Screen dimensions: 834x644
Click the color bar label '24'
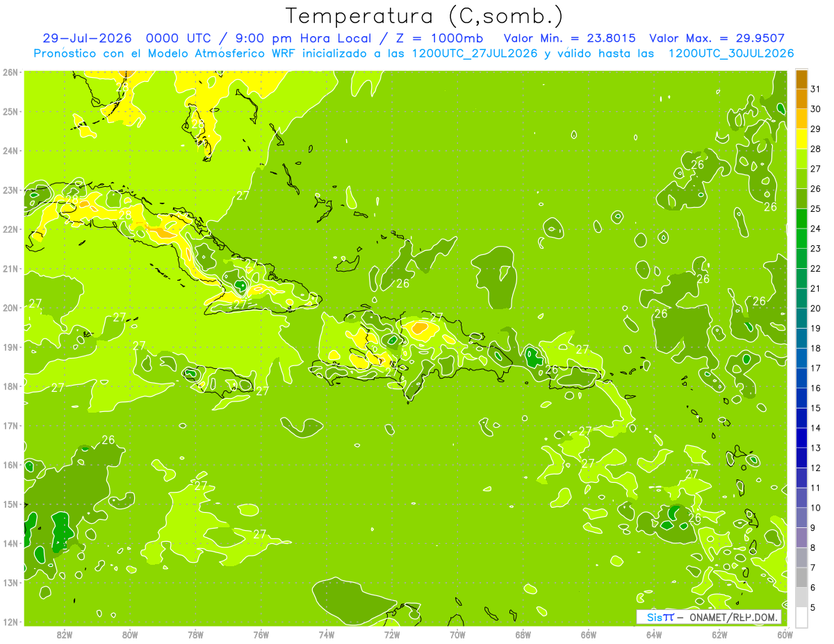[x=815, y=229]
